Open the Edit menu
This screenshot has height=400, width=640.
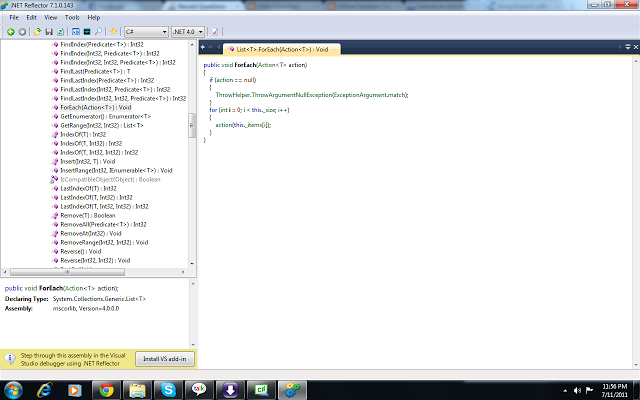point(31,18)
